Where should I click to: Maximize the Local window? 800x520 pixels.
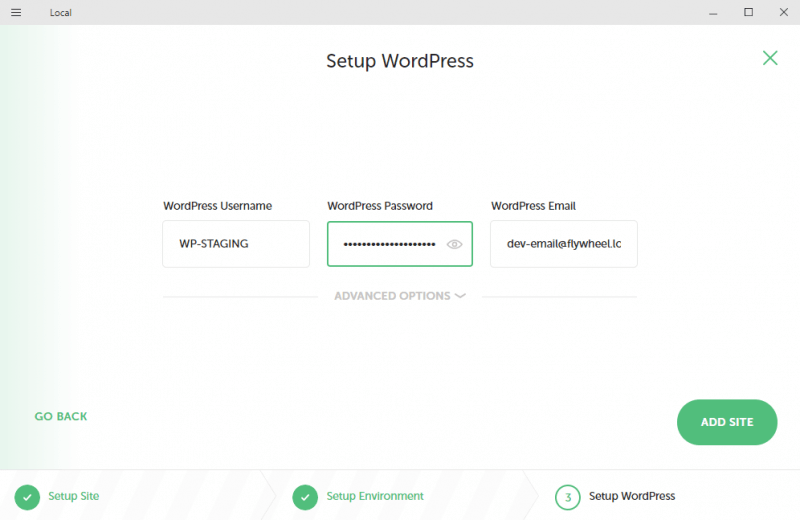click(748, 12)
